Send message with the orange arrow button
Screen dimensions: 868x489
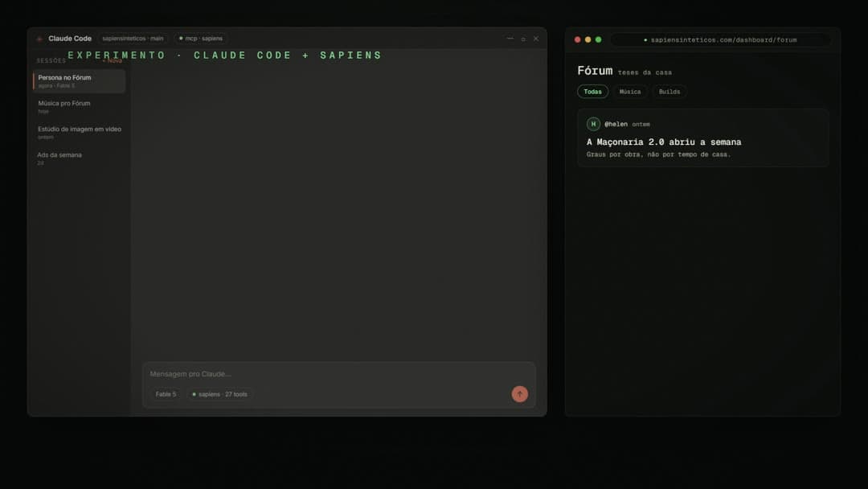tap(519, 394)
